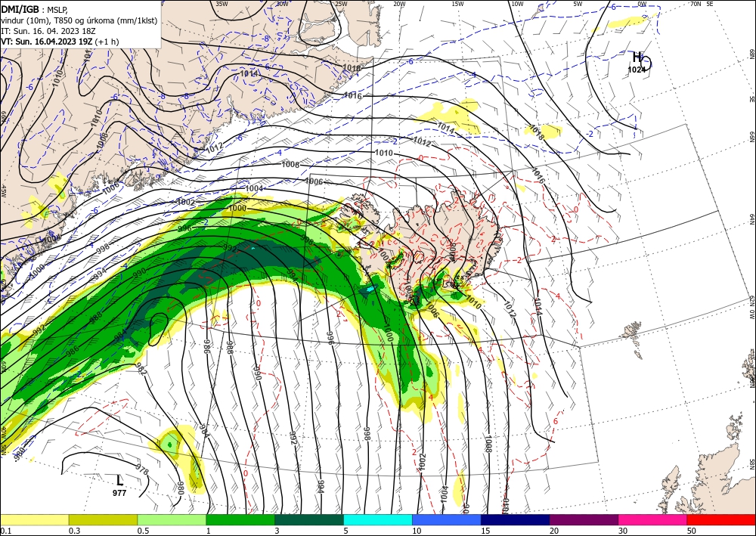Click the 25W longitude label
Screen dimensions: 756x536
click(341, 4)
